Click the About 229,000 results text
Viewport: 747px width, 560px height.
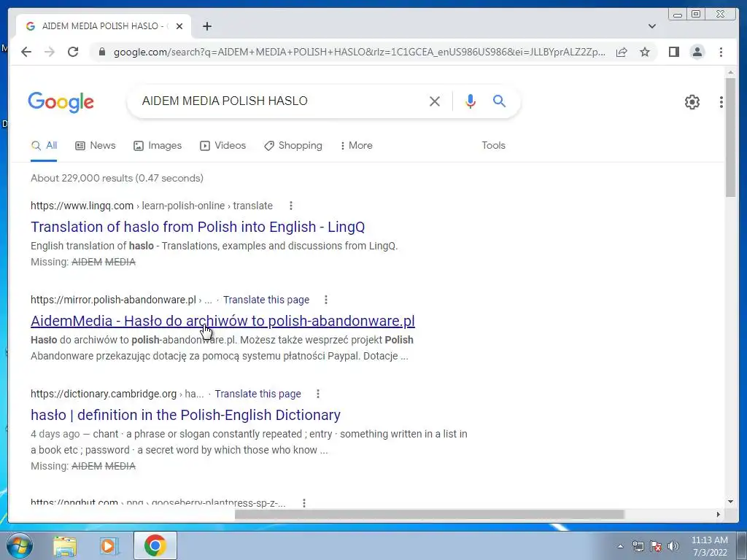click(x=117, y=178)
